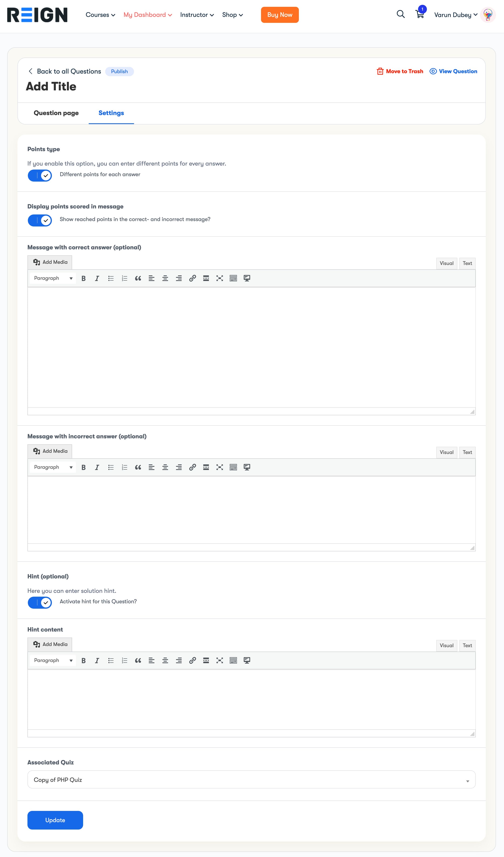Expand the Courses menu
Image resolution: width=504 pixels, height=857 pixels.
pyautogui.click(x=100, y=15)
